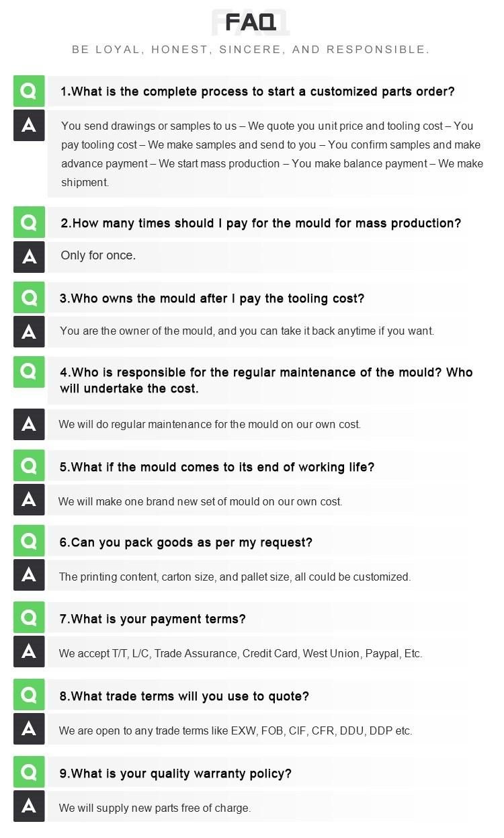
Task: Click the A icon beside 'supply new parts' answer
Action: (29, 806)
